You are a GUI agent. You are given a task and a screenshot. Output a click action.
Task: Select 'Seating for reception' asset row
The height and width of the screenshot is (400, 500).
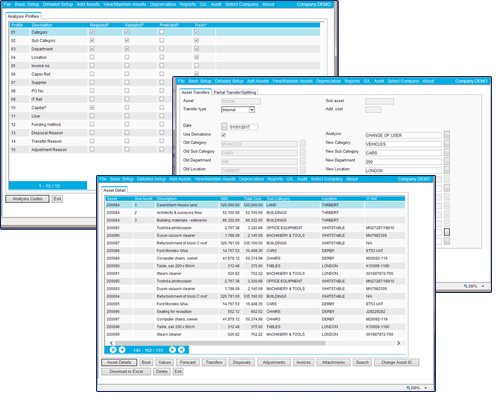pyautogui.click(x=255, y=311)
